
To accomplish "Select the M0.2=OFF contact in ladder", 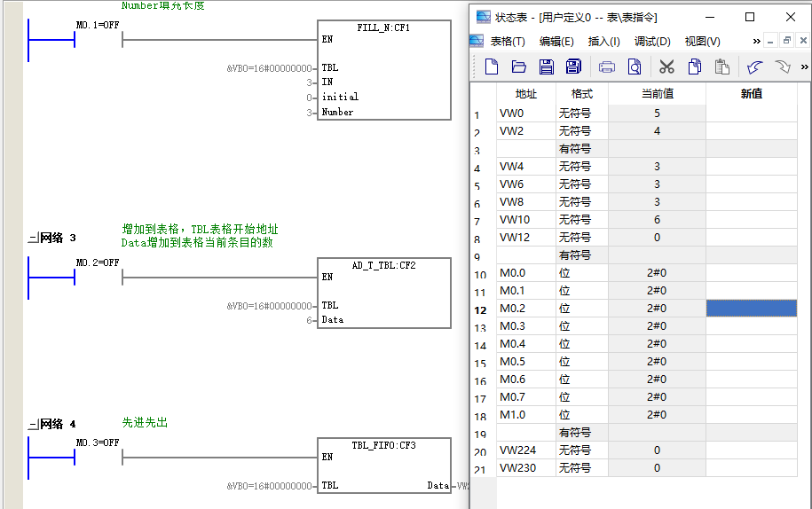I will [x=98, y=278].
